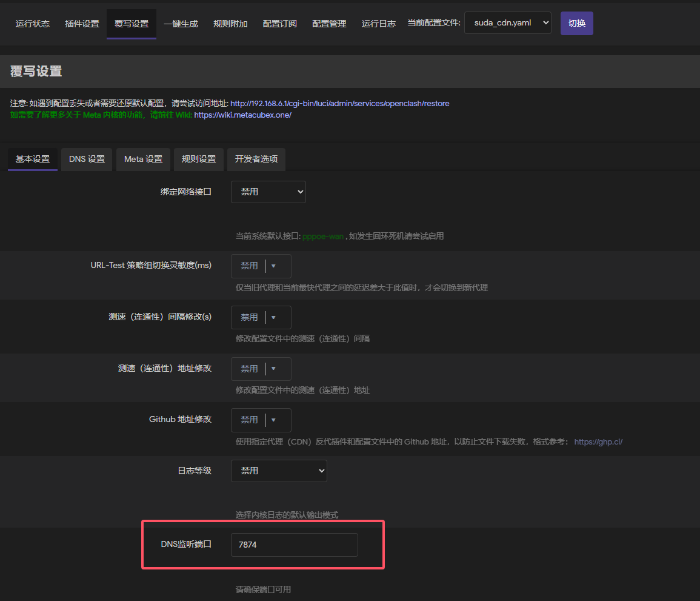Expand the 绑定网络接口 dropdown

click(x=268, y=192)
